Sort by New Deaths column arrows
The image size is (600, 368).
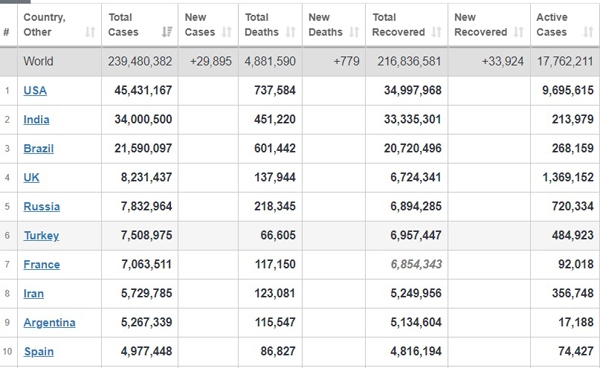point(354,32)
